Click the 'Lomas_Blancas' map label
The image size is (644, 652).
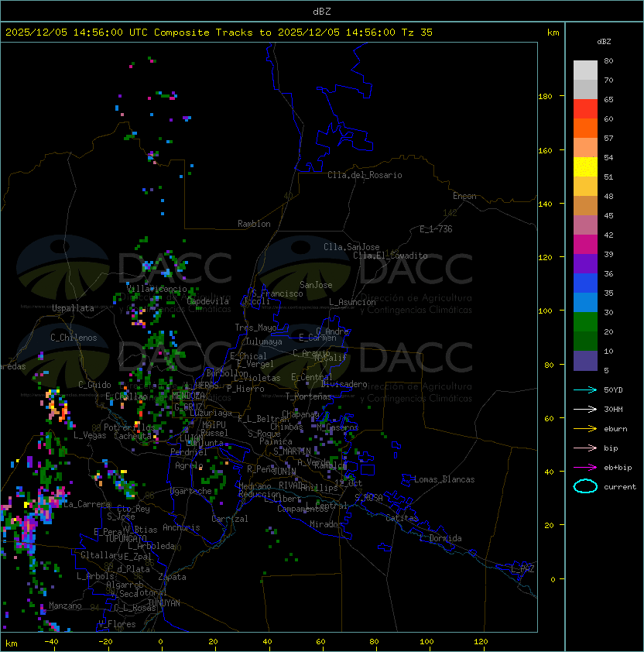(444, 479)
